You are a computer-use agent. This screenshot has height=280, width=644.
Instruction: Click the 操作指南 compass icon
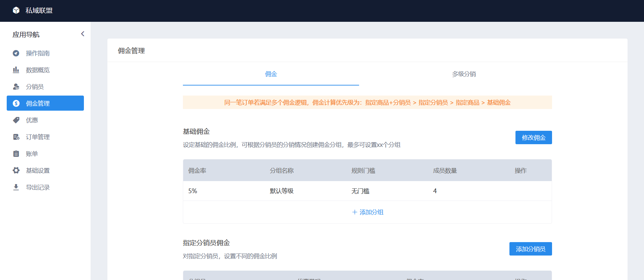(x=16, y=53)
